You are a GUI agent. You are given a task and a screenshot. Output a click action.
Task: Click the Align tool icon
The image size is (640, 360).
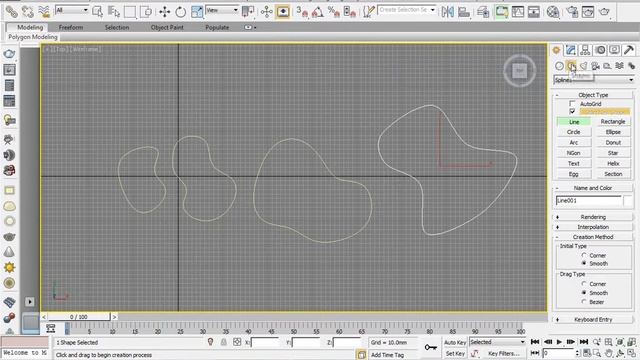(x=464, y=12)
